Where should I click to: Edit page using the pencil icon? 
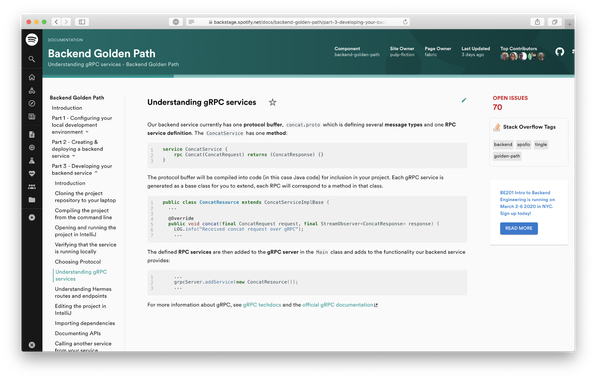[x=464, y=100]
